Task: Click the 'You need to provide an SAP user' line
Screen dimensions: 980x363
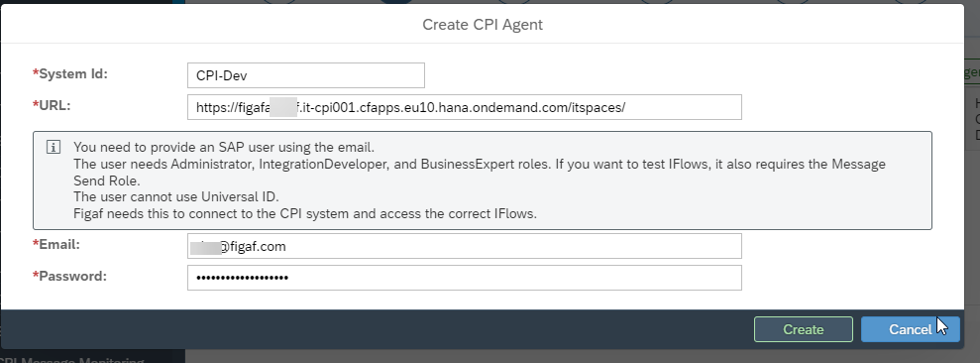Action: 224,148
